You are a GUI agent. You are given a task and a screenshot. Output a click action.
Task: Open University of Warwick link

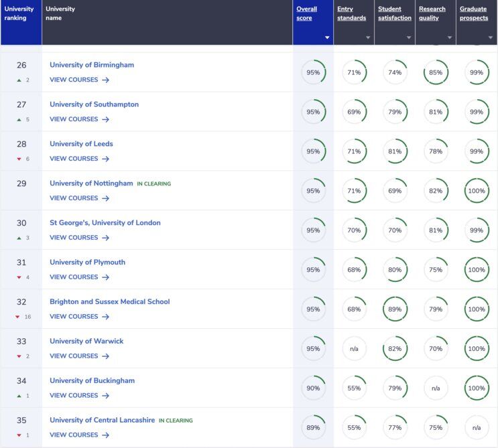tap(86, 341)
